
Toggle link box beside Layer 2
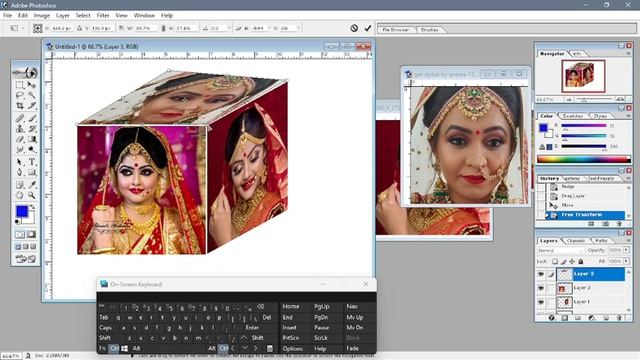click(x=551, y=288)
